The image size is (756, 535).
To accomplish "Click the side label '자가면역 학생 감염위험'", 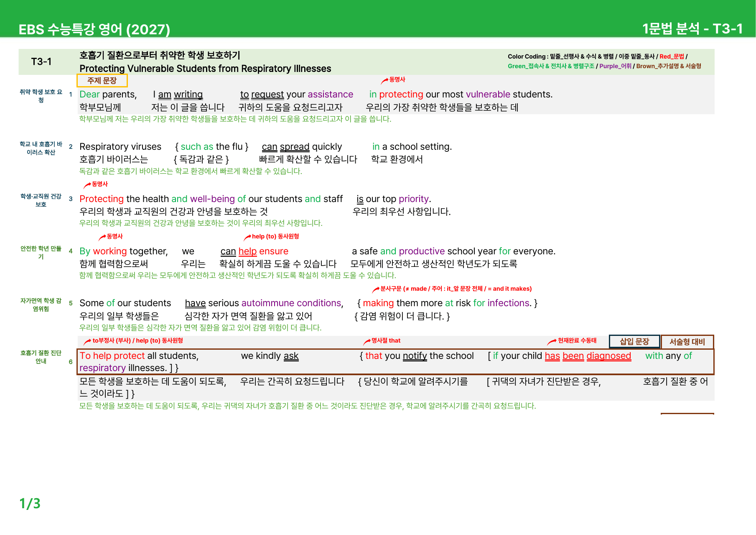I will [41, 305].
